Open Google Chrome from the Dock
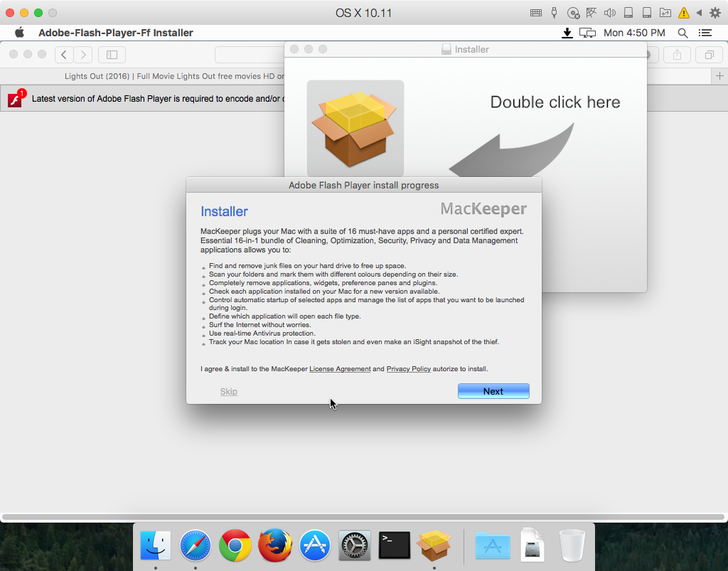 click(235, 545)
